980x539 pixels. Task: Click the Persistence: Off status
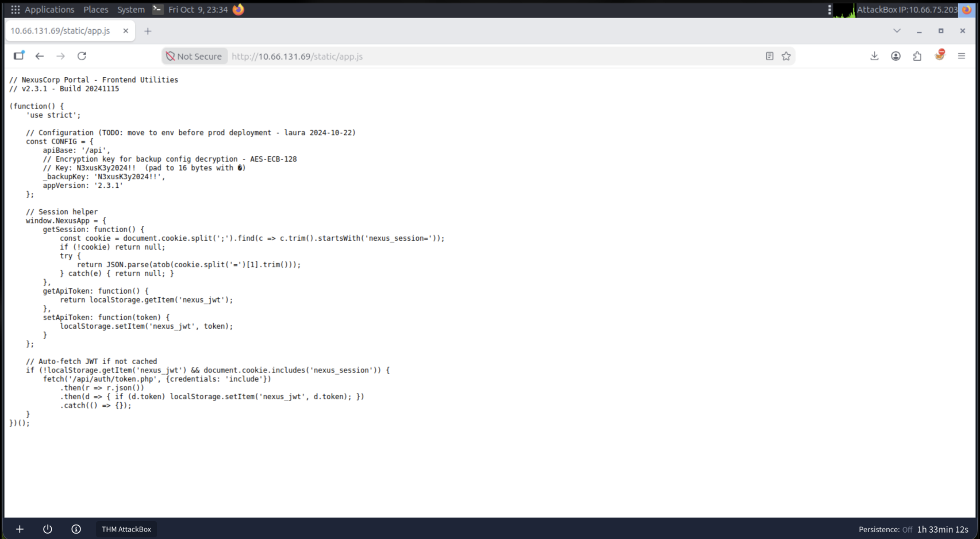coord(885,529)
